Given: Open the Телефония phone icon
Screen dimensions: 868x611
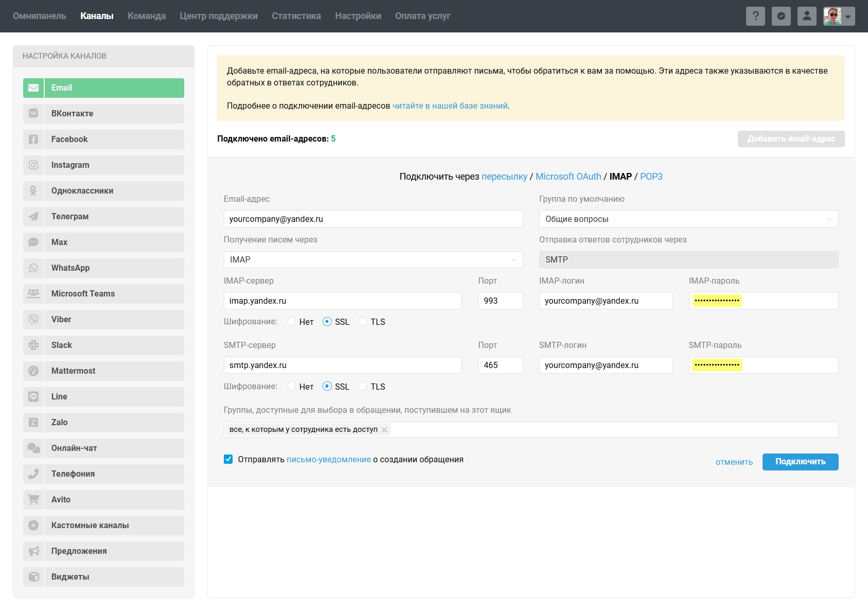Looking at the screenshot, I should pos(33,474).
